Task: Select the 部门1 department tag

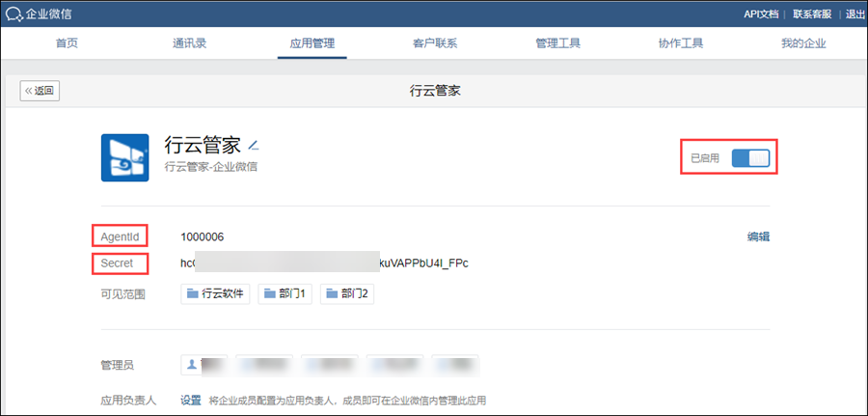Action: point(285,294)
